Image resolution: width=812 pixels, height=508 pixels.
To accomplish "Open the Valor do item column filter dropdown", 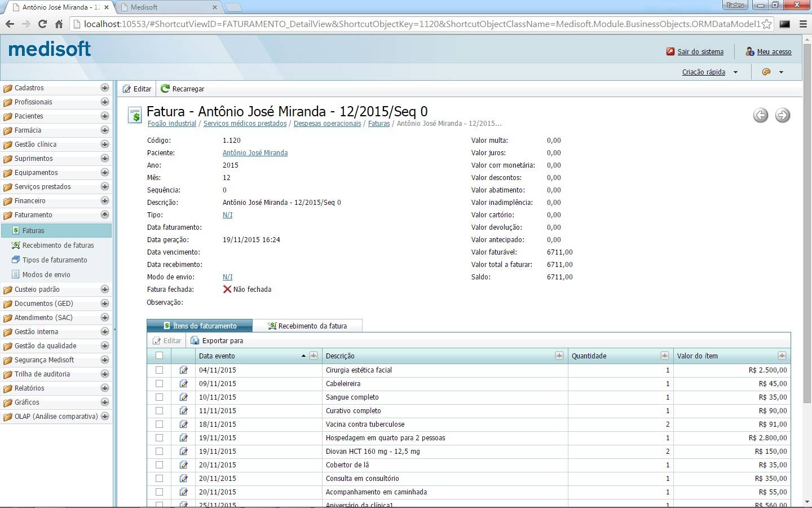I will coord(782,356).
